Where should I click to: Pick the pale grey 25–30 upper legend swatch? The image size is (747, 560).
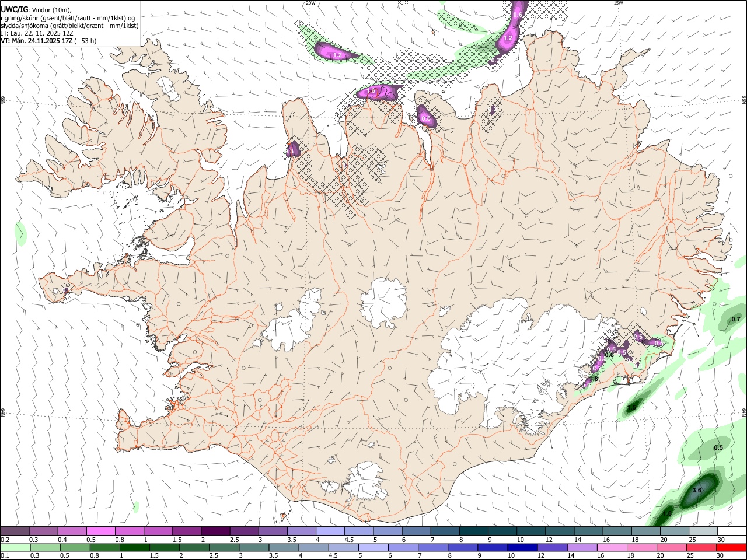click(x=704, y=531)
